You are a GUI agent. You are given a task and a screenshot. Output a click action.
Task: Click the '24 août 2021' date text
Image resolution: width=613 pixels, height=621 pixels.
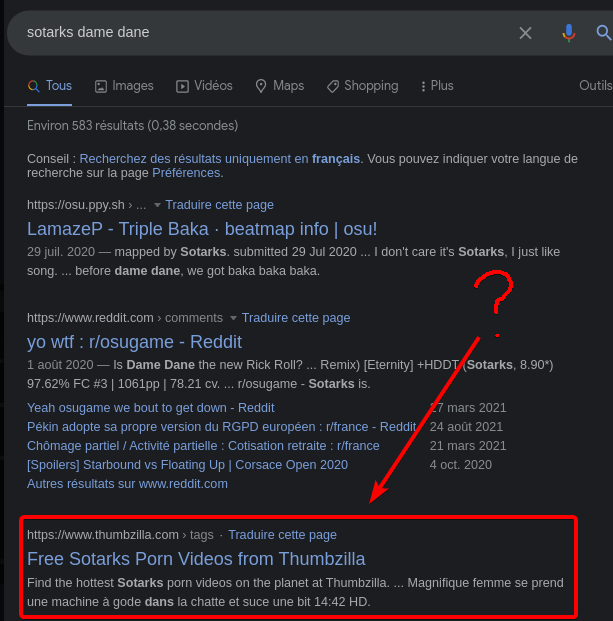(x=466, y=427)
